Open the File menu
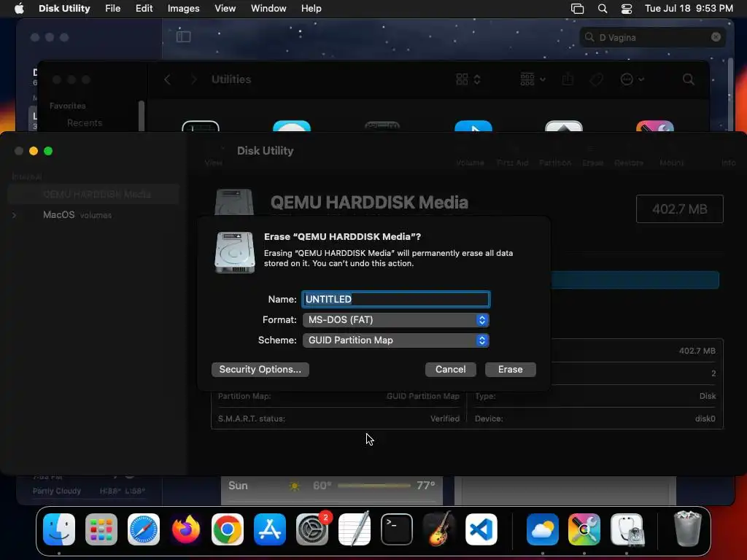 pos(113,9)
